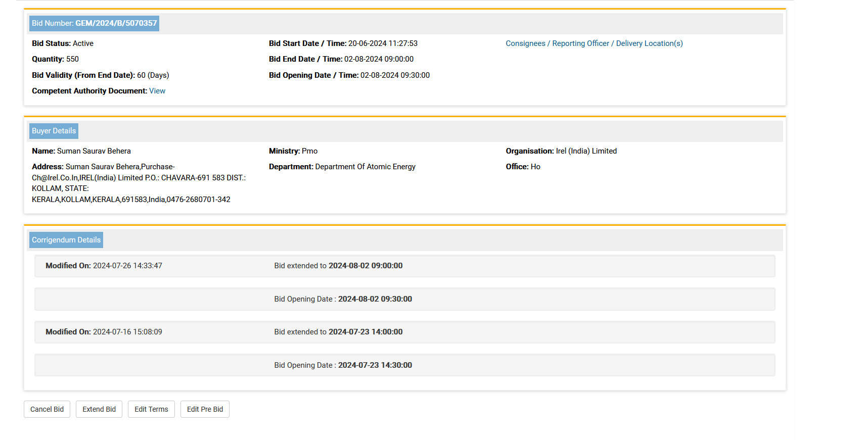Click the Bid Start Date / Time value
Screen dimensions: 868x440
pyautogui.click(x=383, y=43)
